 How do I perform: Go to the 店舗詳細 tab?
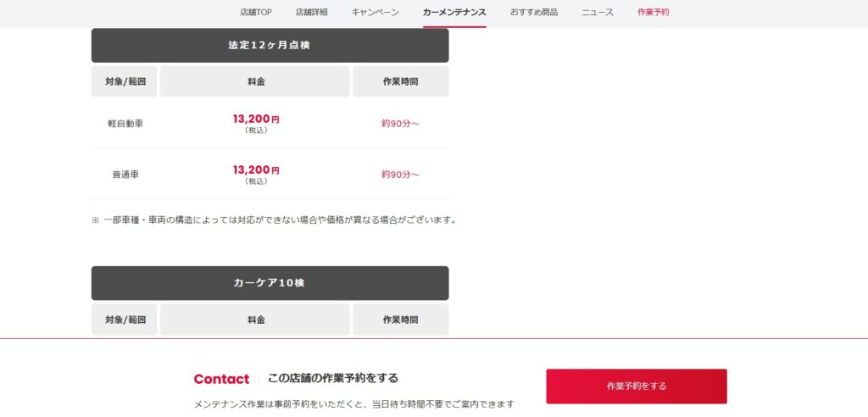311,12
